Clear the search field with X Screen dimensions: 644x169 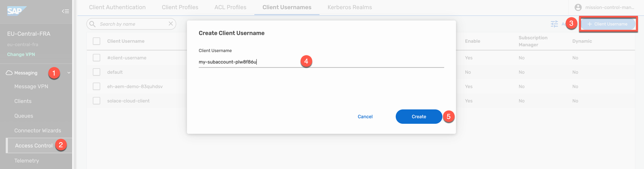point(170,24)
